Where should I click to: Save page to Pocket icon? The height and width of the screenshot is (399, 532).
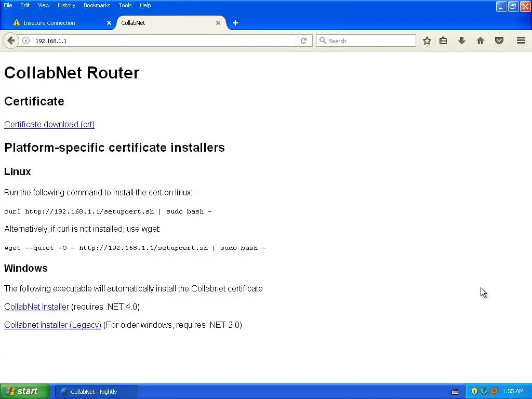[x=499, y=41]
